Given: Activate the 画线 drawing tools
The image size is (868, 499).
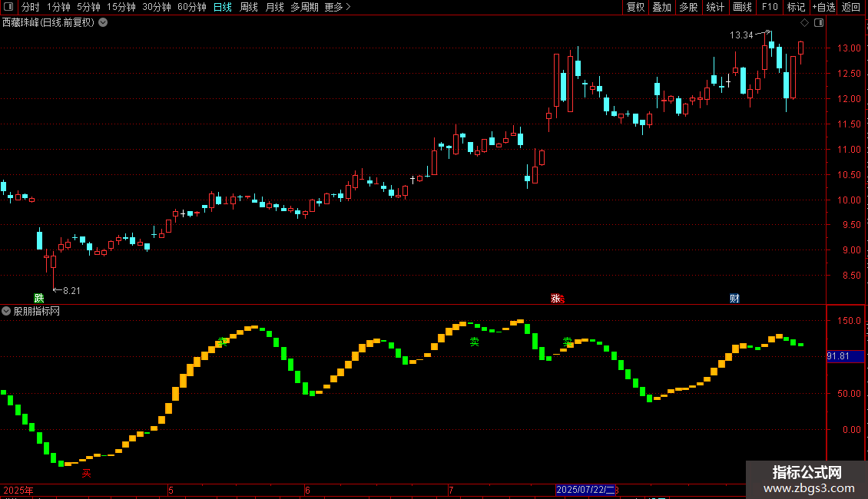Looking at the screenshot, I should point(742,7).
